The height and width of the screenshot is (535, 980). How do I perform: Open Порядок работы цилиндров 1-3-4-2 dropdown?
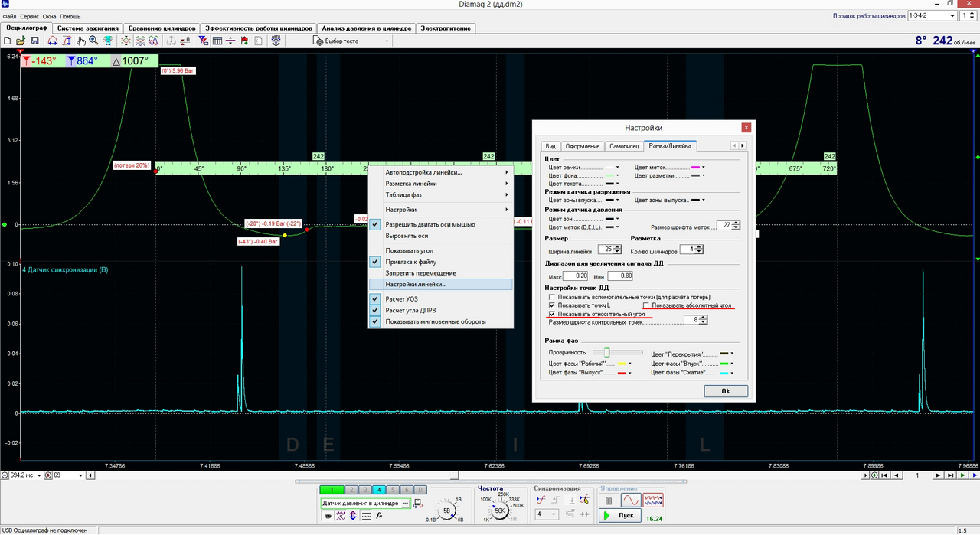pos(931,15)
